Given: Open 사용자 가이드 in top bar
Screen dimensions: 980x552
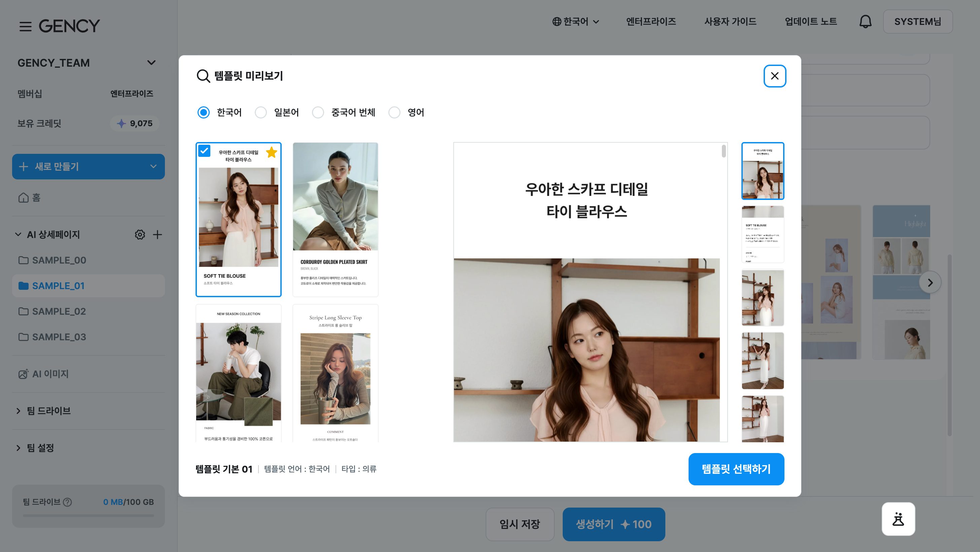Looking at the screenshot, I should pos(730,22).
